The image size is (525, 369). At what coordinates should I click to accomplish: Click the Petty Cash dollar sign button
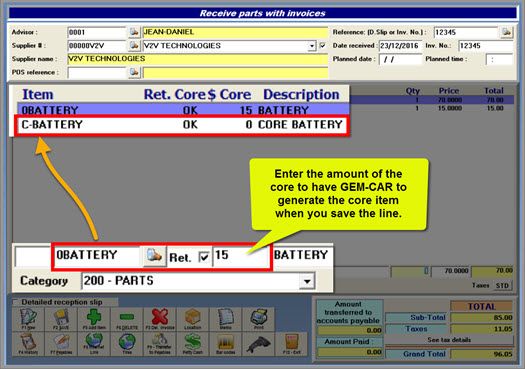(193, 344)
